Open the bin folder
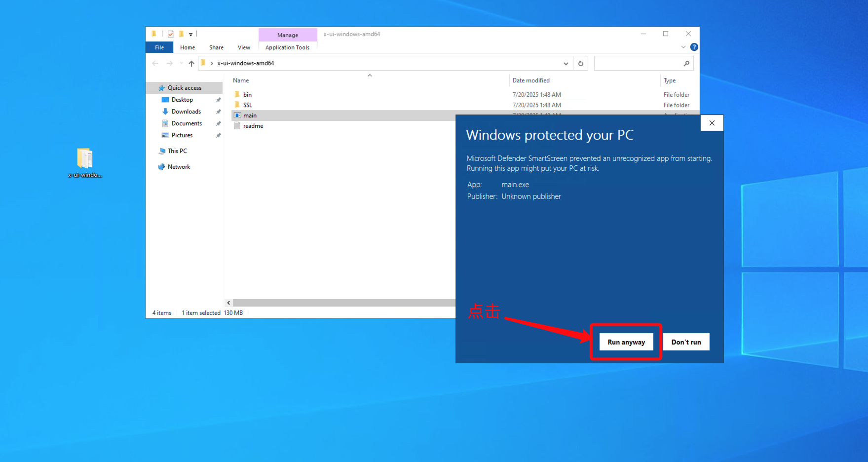Screen dimensions: 868x462 247,95
